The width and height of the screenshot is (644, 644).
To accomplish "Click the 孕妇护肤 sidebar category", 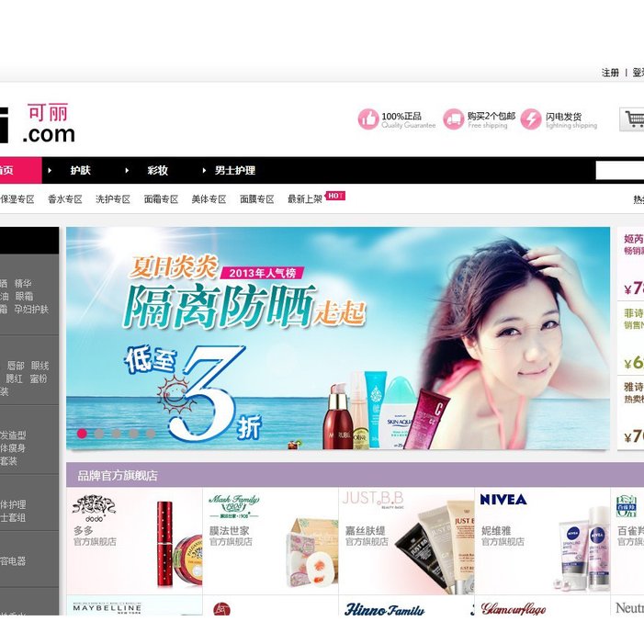I will [31, 310].
